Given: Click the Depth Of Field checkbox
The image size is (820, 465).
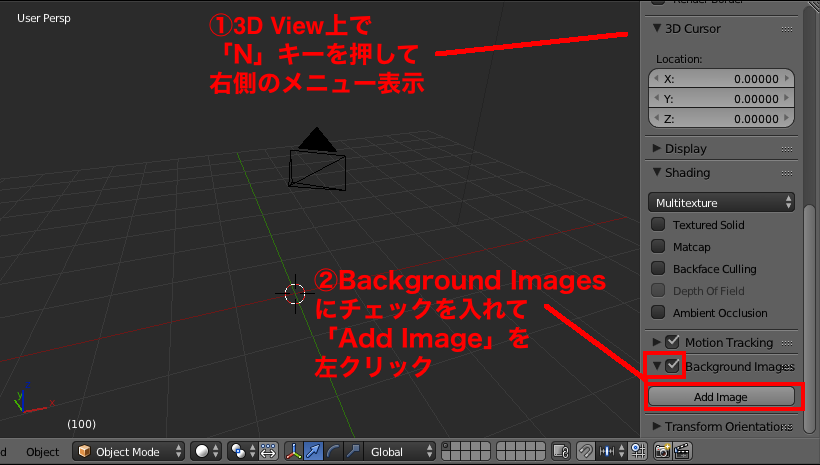Looking at the screenshot, I should 658,290.
